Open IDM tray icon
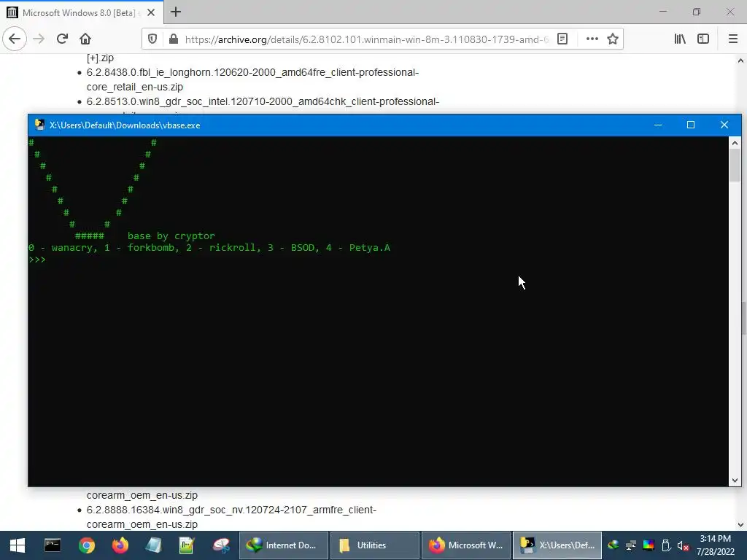 (613, 545)
